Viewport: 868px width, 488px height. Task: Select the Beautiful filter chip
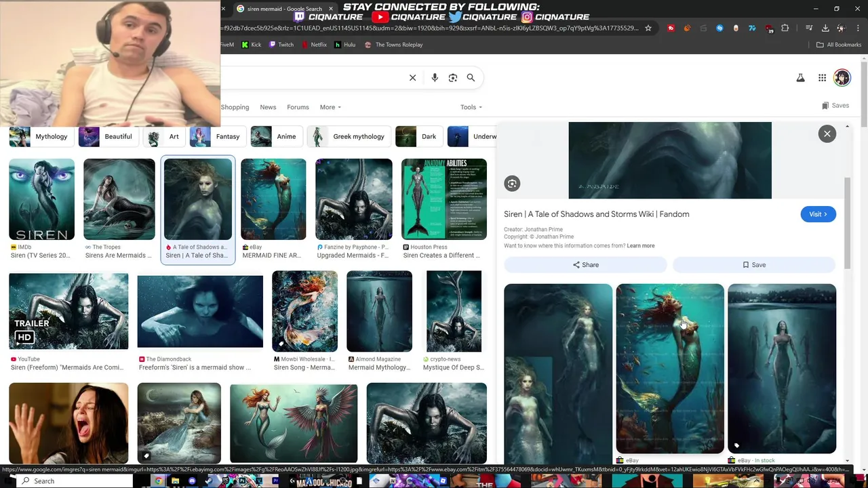click(x=108, y=136)
